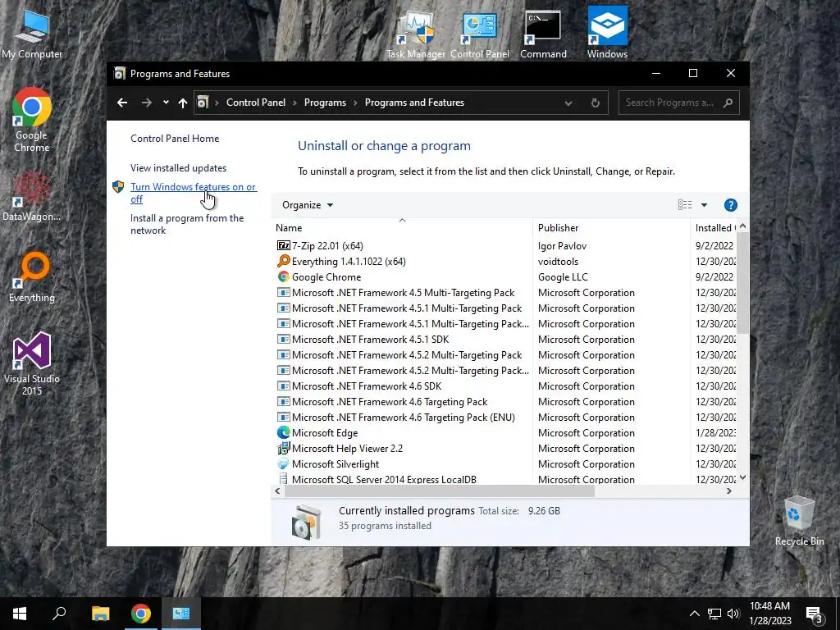The height and width of the screenshot is (630, 840).
Task: Expand the Organize dropdown
Action: point(308,205)
